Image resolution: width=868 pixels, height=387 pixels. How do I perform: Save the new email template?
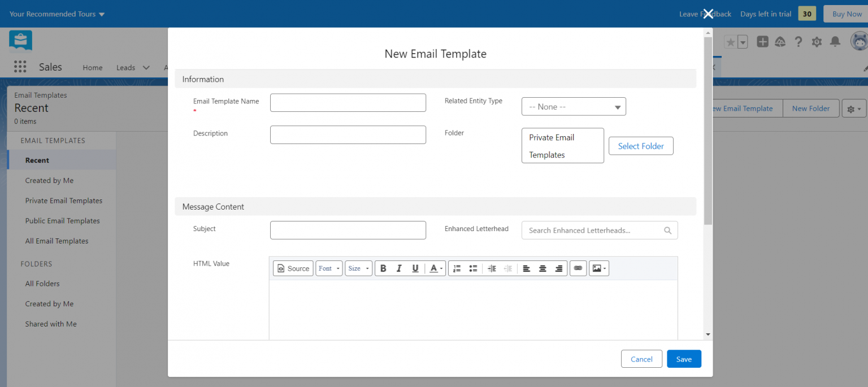tap(684, 359)
